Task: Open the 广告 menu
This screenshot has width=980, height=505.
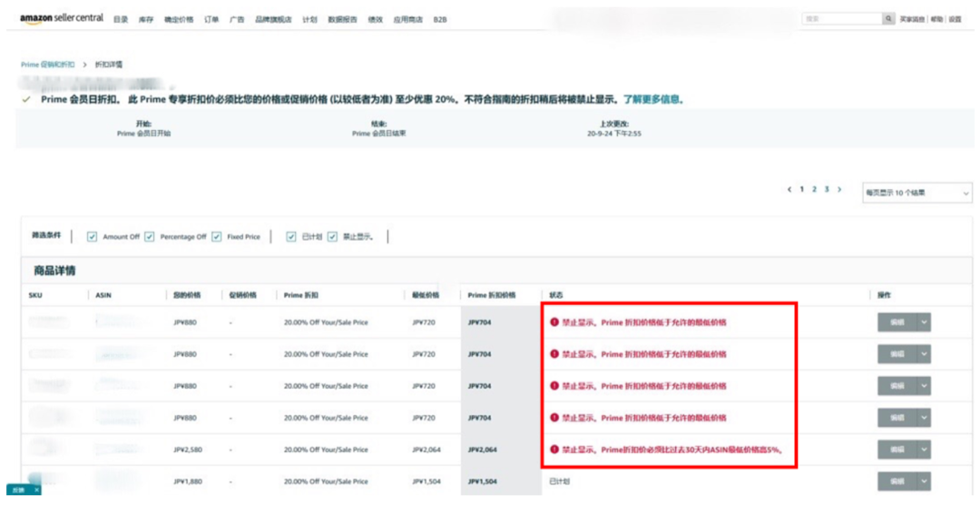Action: pos(237,19)
